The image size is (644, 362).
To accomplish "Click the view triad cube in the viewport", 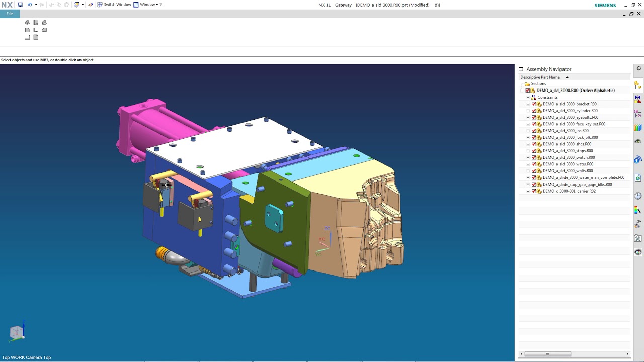I will point(17,332).
